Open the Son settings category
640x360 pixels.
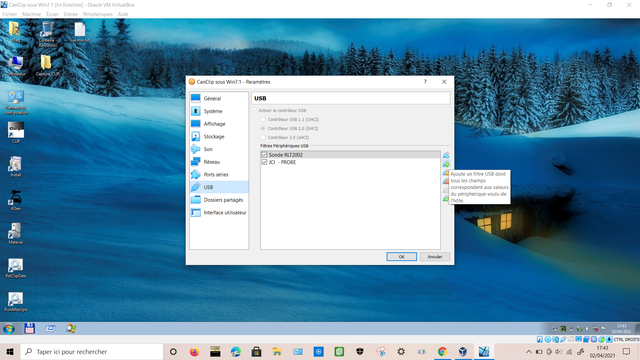[219, 149]
